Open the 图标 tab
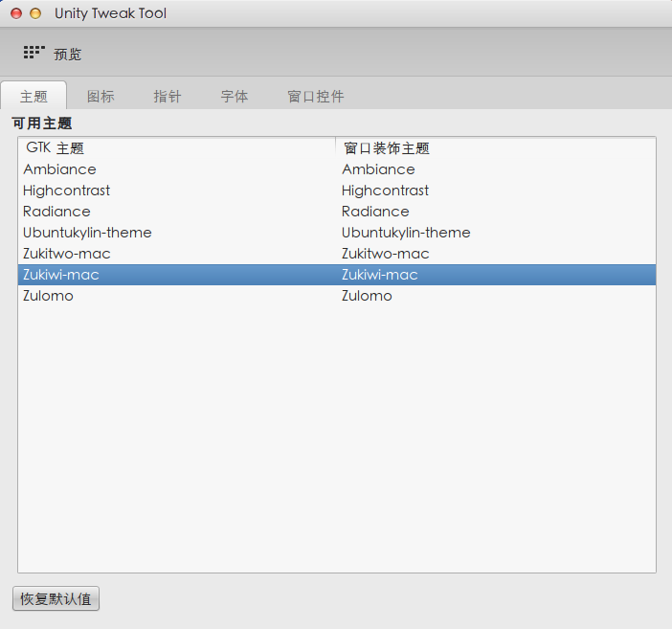Screen dimensions: 672x629 point(101,97)
